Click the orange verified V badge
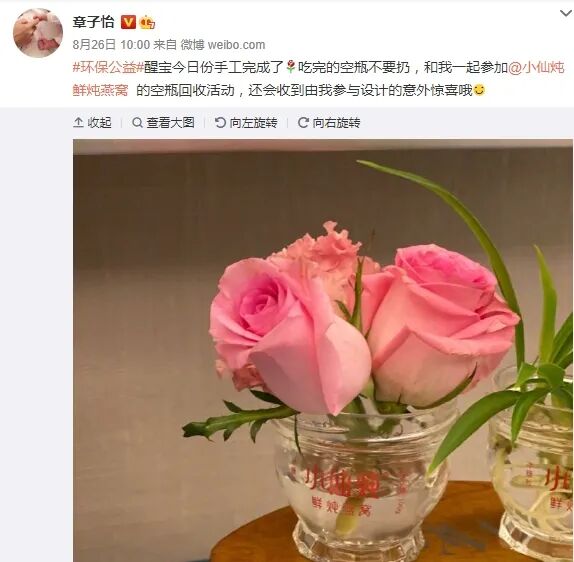 pyautogui.click(x=128, y=23)
